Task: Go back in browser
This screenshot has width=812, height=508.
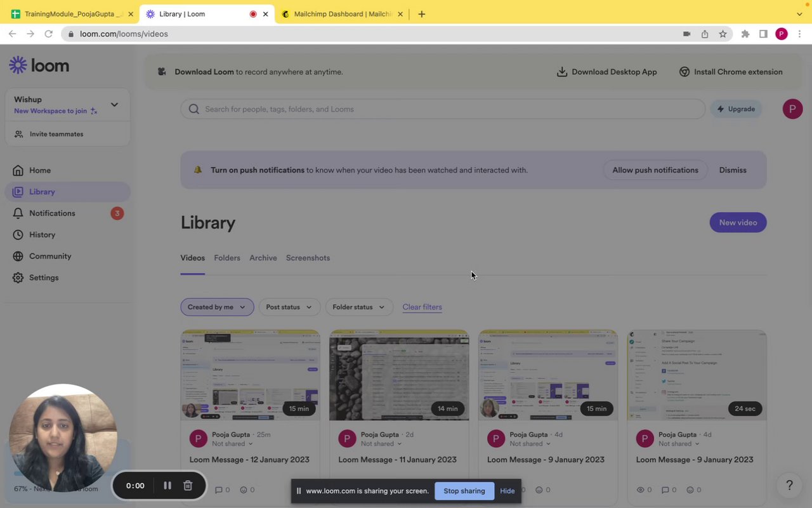Action: pos(13,34)
